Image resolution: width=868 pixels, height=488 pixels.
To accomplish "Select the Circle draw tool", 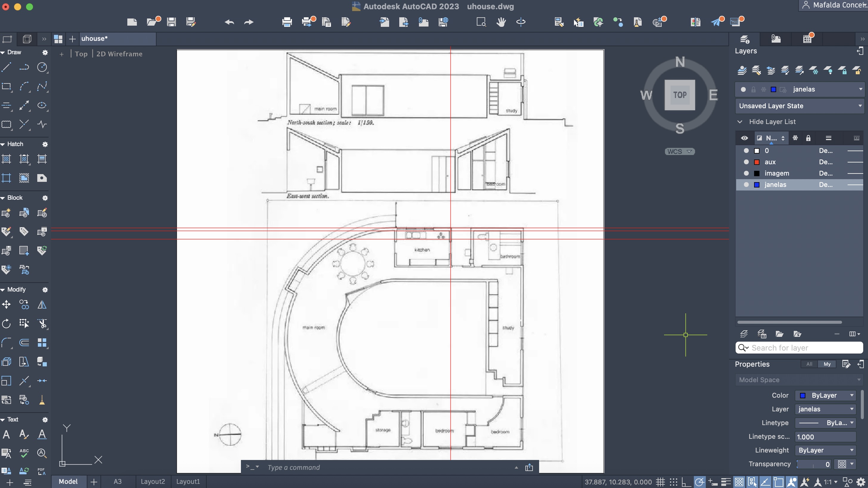I will (42, 67).
